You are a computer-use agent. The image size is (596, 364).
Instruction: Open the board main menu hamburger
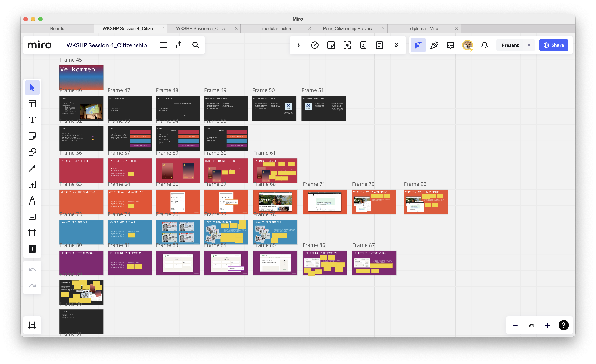pyautogui.click(x=163, y=45)
